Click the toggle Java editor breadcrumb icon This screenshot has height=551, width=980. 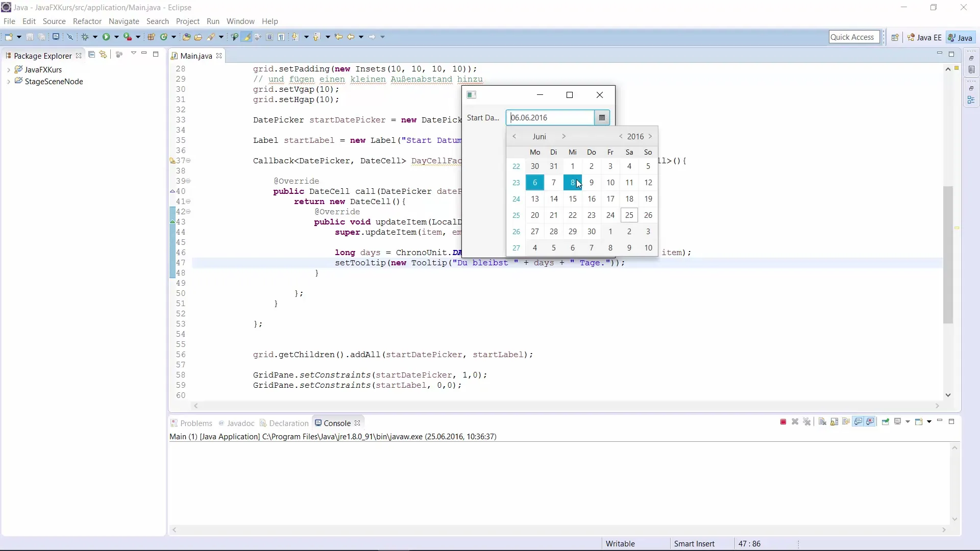click(234, 37)
